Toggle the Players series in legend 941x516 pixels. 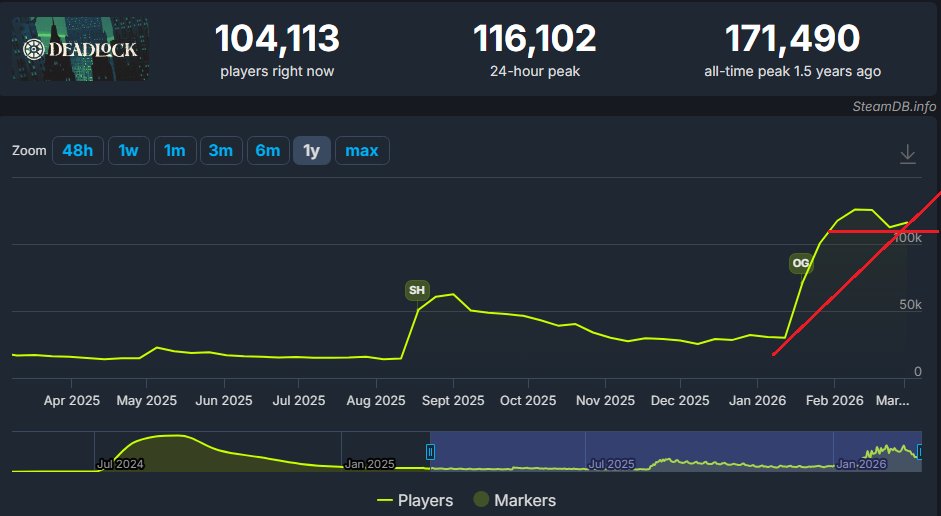(415, 500)
